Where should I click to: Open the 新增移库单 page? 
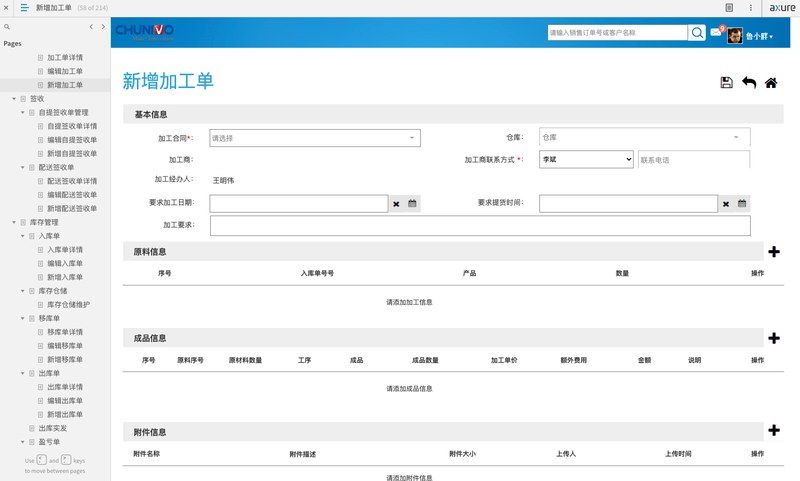coord(65,359)
